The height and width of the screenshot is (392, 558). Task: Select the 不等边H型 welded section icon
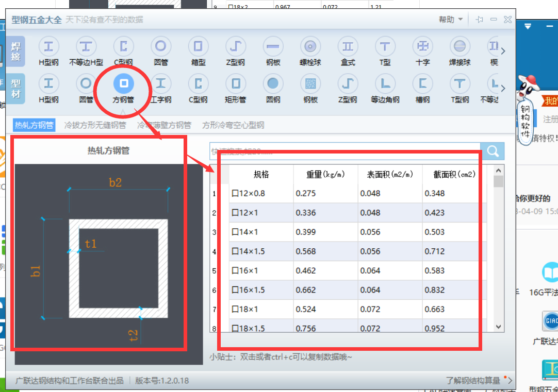click(86, 46)
